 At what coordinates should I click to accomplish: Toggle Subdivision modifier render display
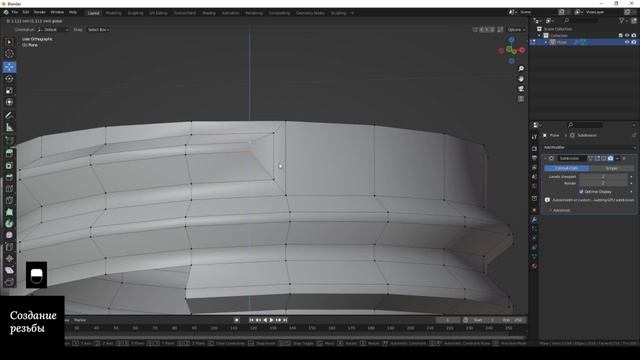point(610,158)
